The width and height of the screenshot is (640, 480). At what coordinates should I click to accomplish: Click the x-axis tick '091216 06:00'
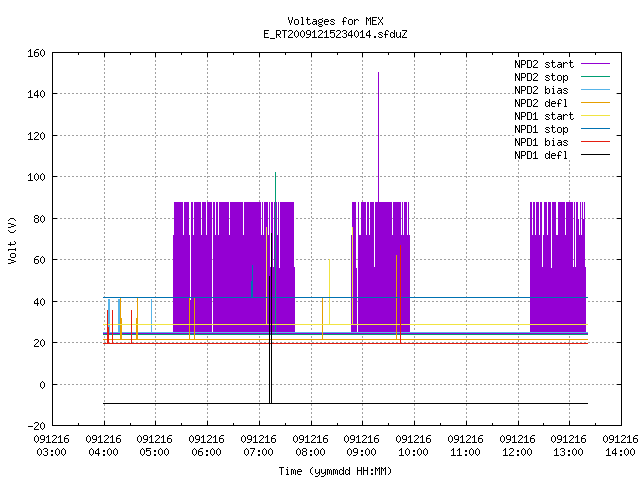click(207, 446)
